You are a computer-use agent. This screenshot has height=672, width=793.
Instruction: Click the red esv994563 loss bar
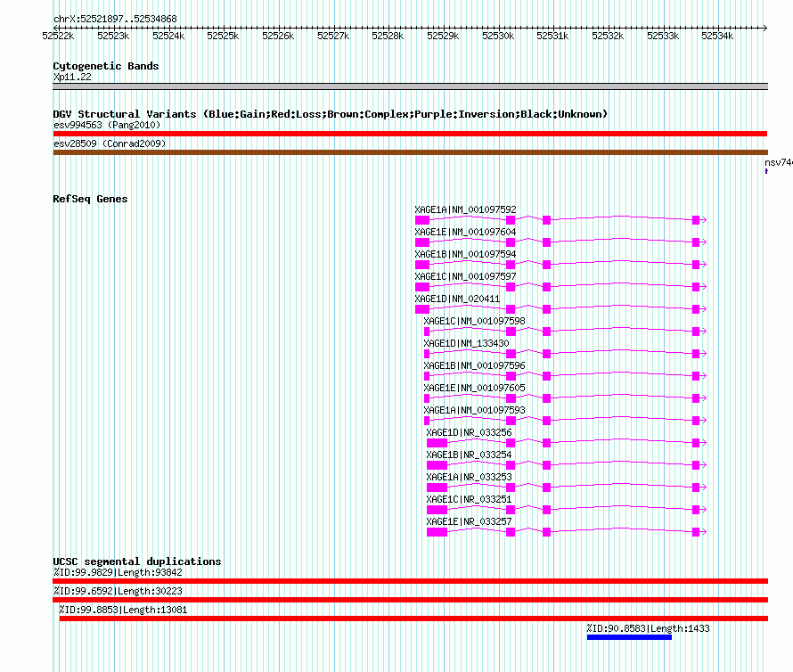point(410,134)
